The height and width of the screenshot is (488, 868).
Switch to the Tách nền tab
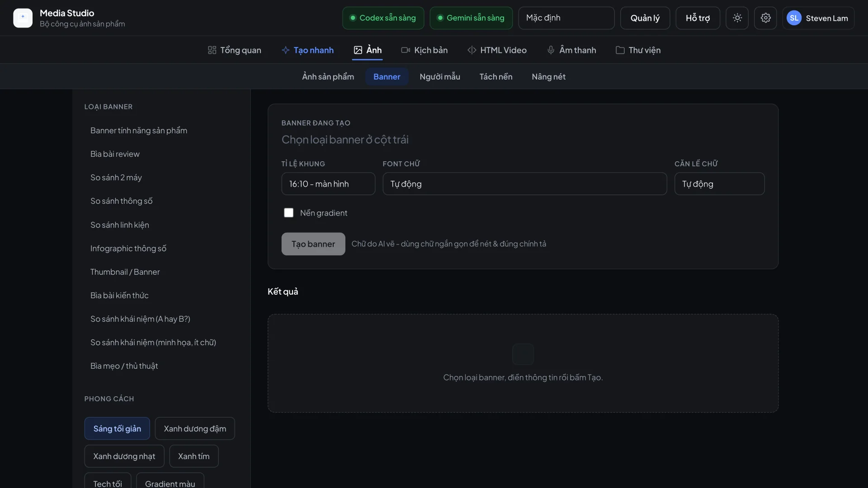496,77
